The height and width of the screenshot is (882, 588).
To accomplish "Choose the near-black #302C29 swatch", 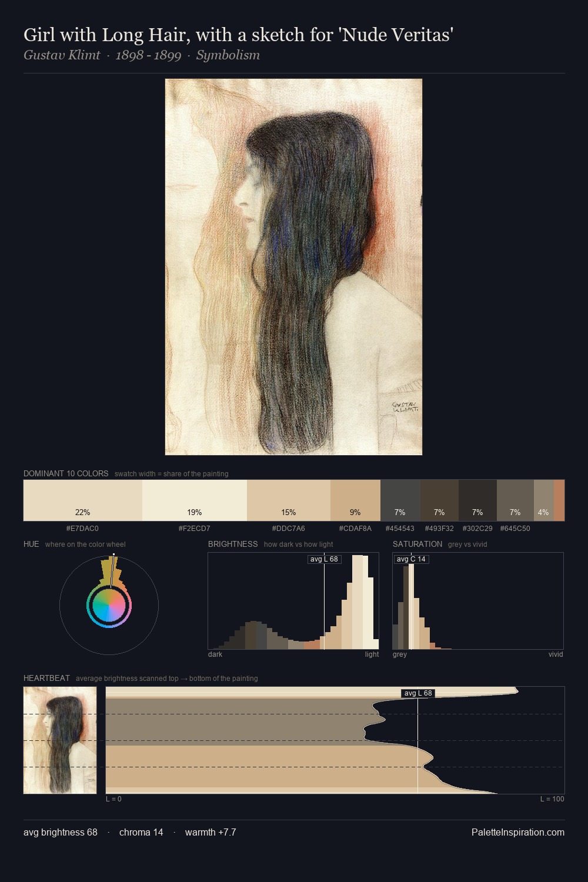I will click(477, 500).
